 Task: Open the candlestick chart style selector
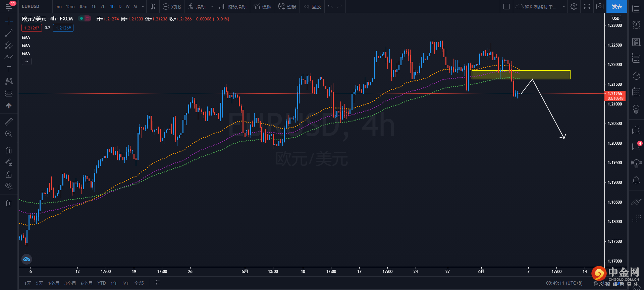[153, 6]
